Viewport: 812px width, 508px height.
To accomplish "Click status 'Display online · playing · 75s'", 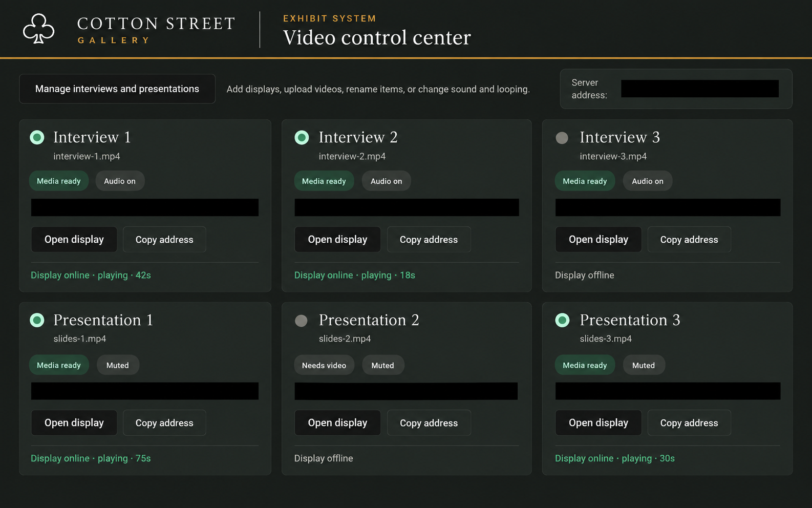I will (x=91, y=458).
